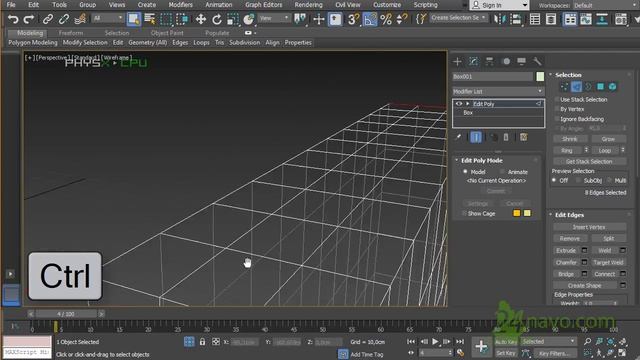Select the Select and Scale tool

[233, 19]
